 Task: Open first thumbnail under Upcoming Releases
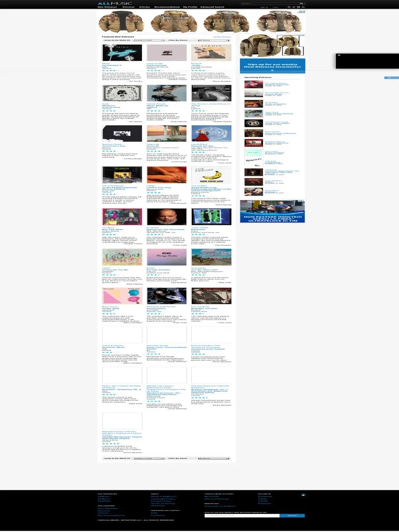click(x=254, y=85)
